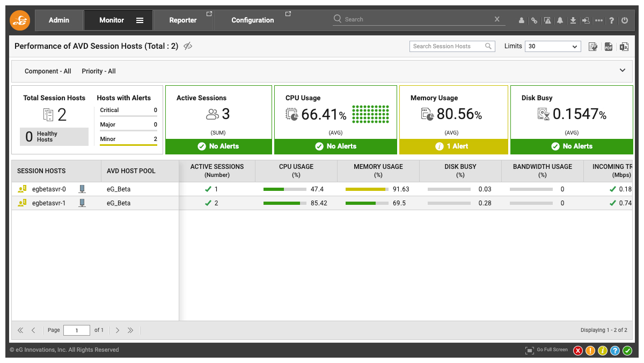Expand the filter panel chevron

coord(623,71)
